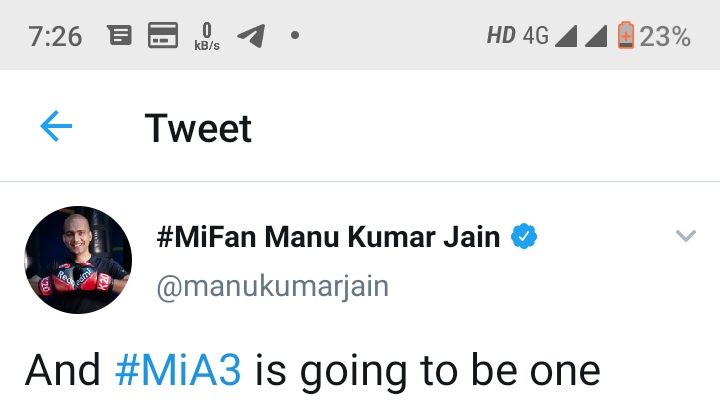720x405 pixels.
Task: Tap the blue verified badge
Action: [524, 236]
